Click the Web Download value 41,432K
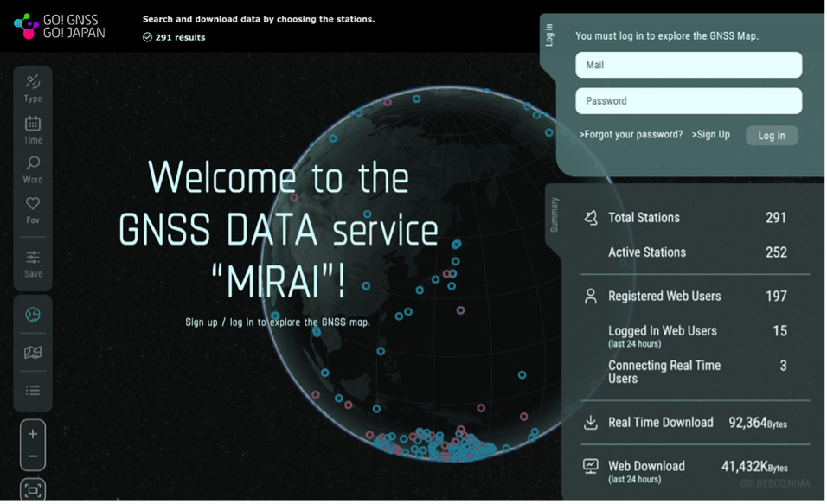The height and width of the screenshot is (504, 827). click(x=754, y=467)
